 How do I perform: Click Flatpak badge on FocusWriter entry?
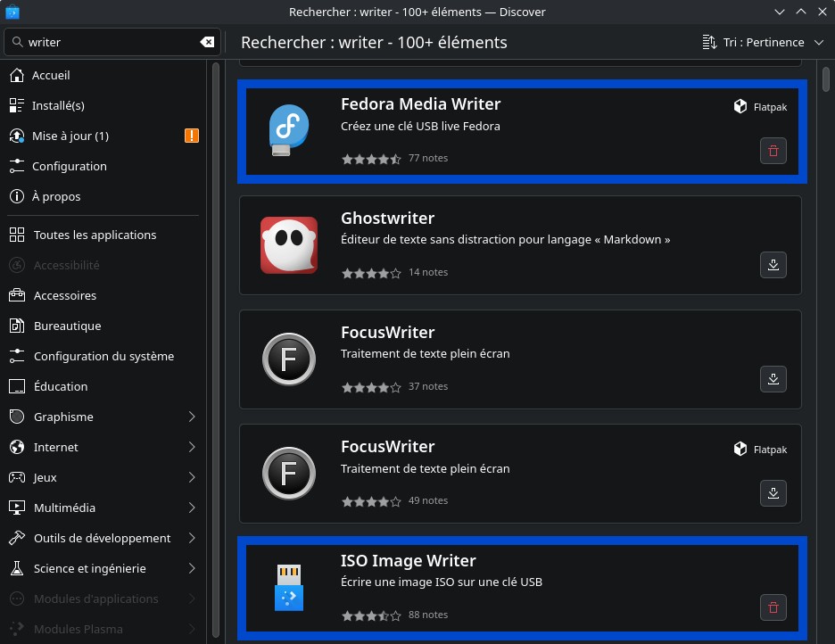coord(760,450)
